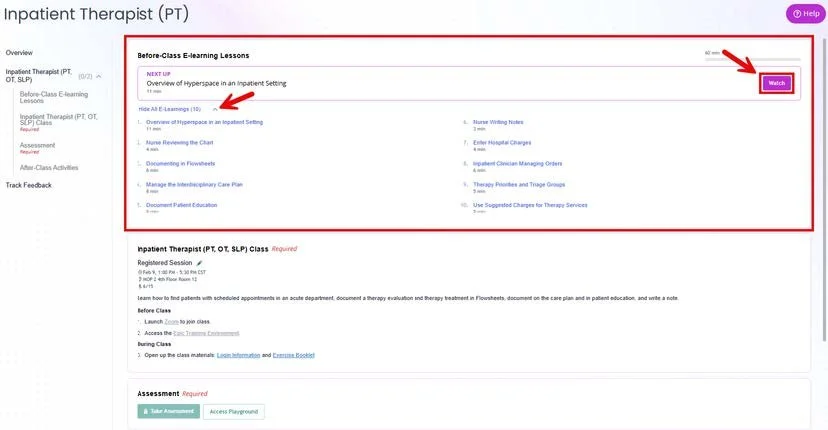Screen dimensions: 828x430
Task: Select Inpatient Therapist (PT, OT, SLP) sidebar item
Action: pos(39,76)
